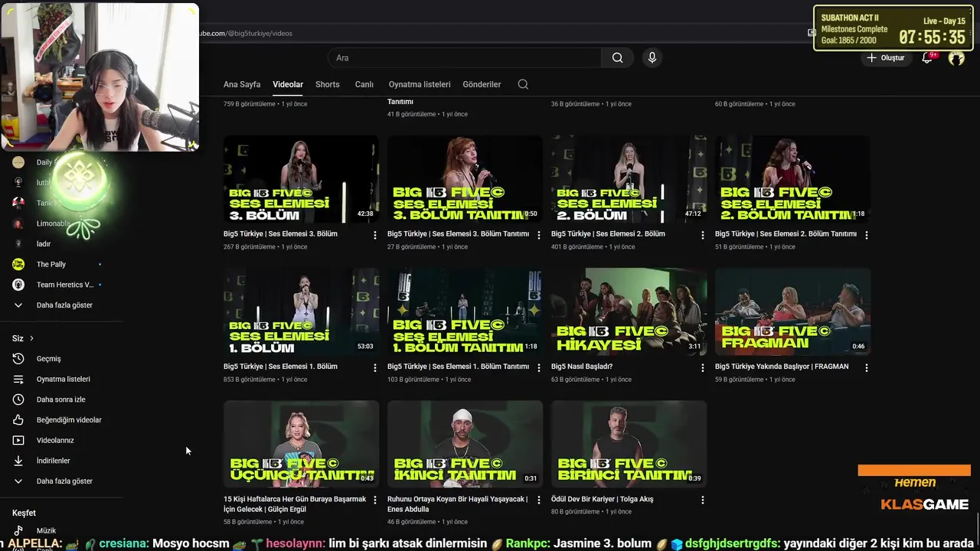The width and height of the screenshot is (980, 551).
Task: Play Ses Elemesi 3. Bölüm thumbnail
Action: pos(301,179)
